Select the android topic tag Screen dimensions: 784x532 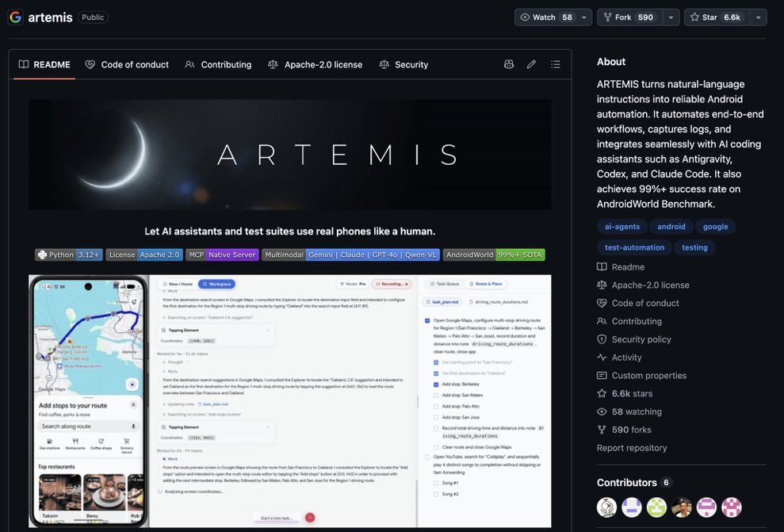671,227
